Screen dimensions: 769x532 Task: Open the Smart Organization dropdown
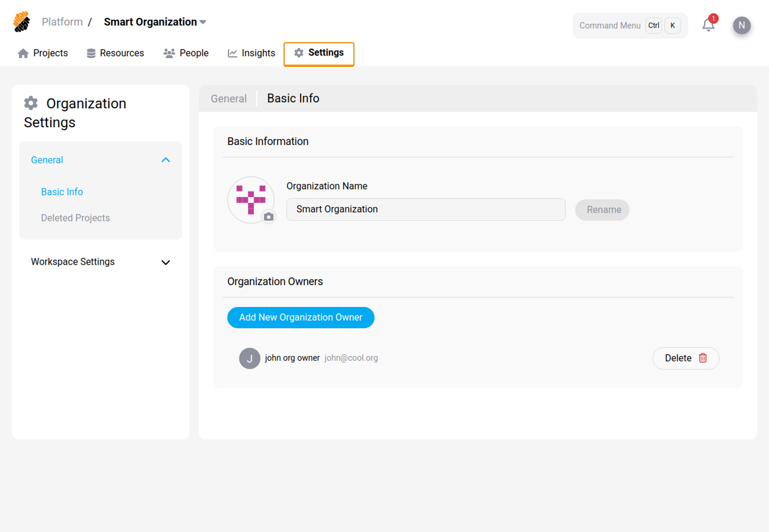click(203, 22)
